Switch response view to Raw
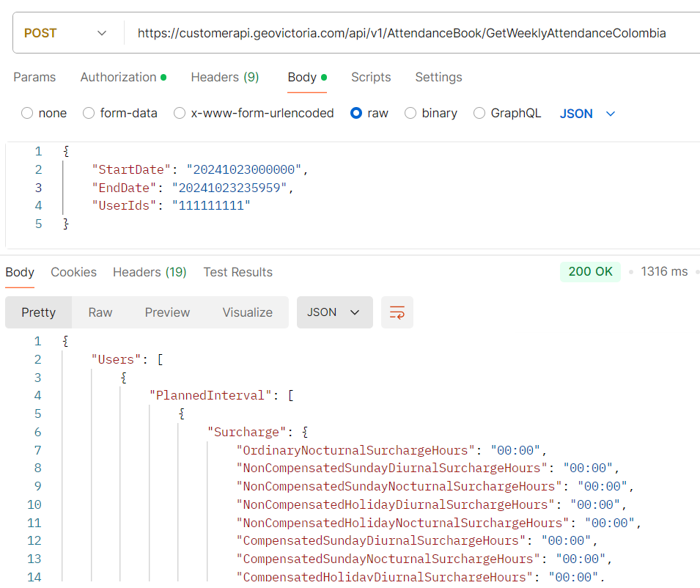 100,312
